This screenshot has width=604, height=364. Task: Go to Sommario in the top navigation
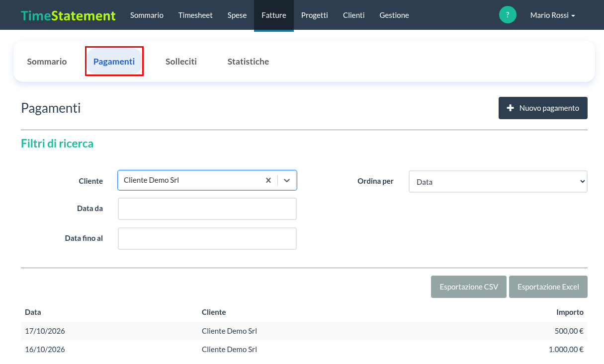coord(147,15)
